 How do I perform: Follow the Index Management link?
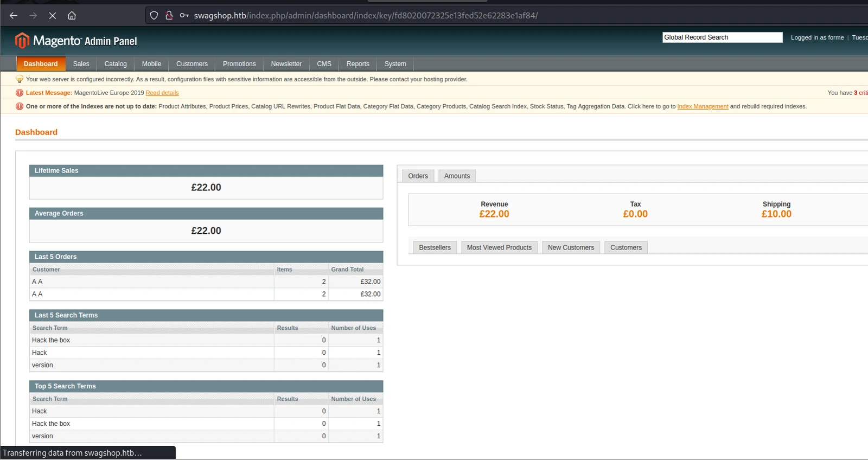(x=703, y=106)
